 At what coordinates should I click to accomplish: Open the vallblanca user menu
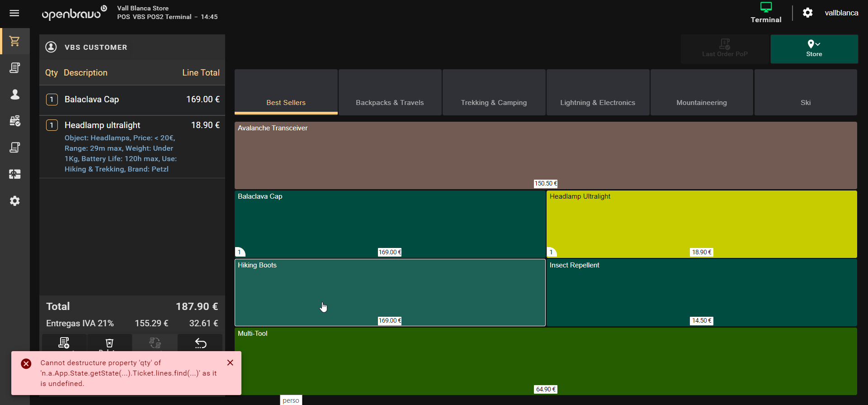(841, 13)
